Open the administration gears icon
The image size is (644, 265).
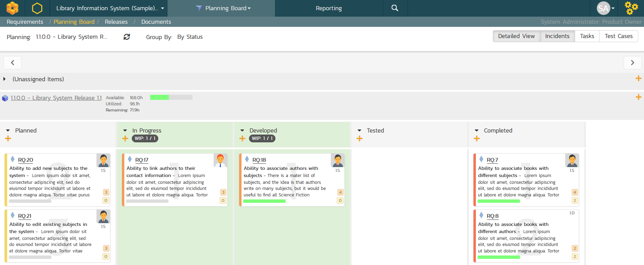pyautogui.click(x=631, y=8)
